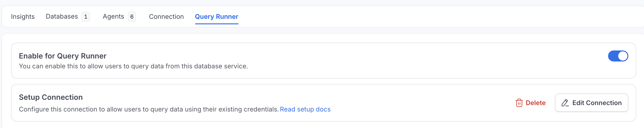
Task: Click the pencil icon in Edit Connection
Action: (x=565, y=103)
